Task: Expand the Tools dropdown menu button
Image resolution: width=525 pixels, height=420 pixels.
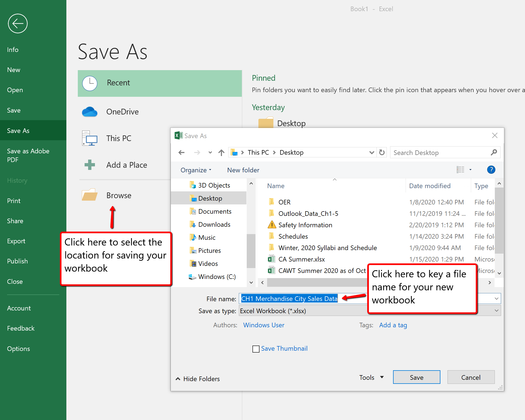Action: point(370,378)
